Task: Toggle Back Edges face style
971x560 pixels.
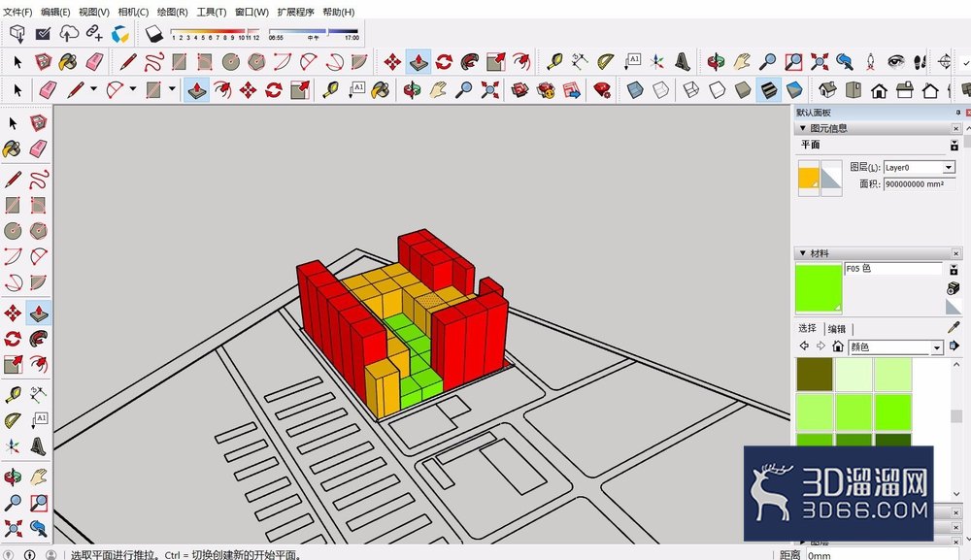Action: pyautogui.click(x=660, y=90)
